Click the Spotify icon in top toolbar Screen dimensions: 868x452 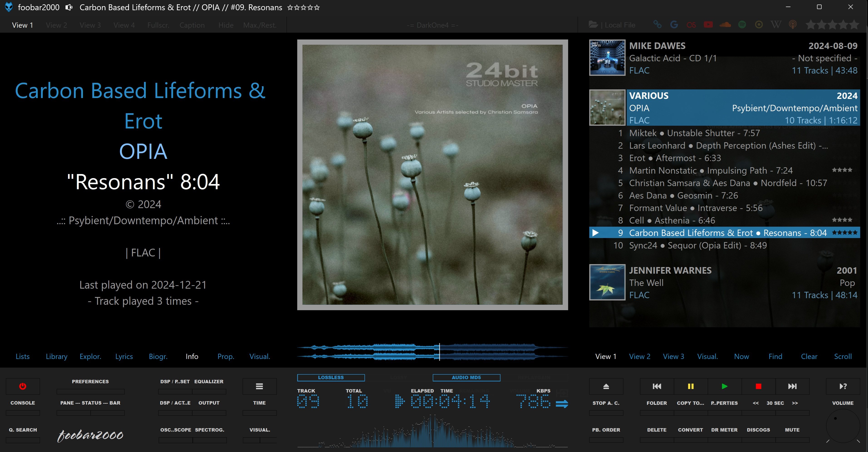(x=742, y=25)
